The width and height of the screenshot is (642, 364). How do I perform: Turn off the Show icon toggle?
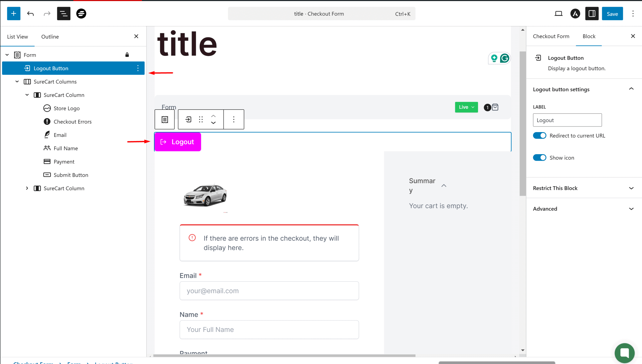(x=539, y=158)
